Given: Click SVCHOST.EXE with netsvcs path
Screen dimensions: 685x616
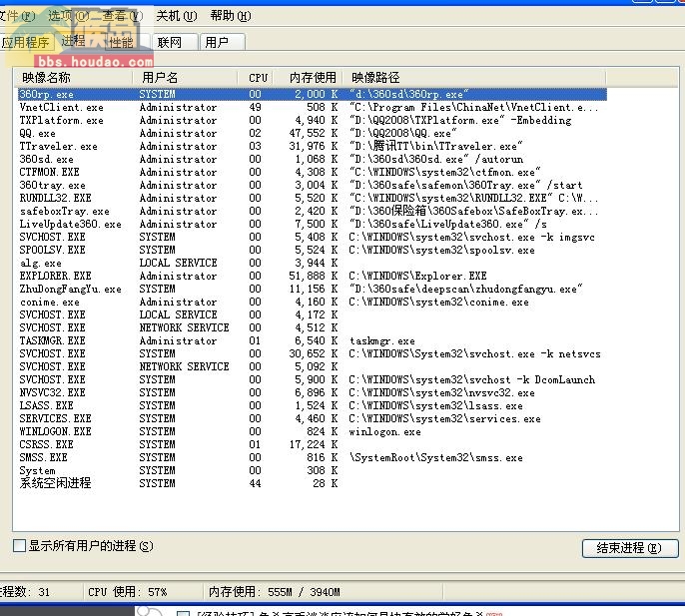Looking at the screenshot, I should click(312, 353).
